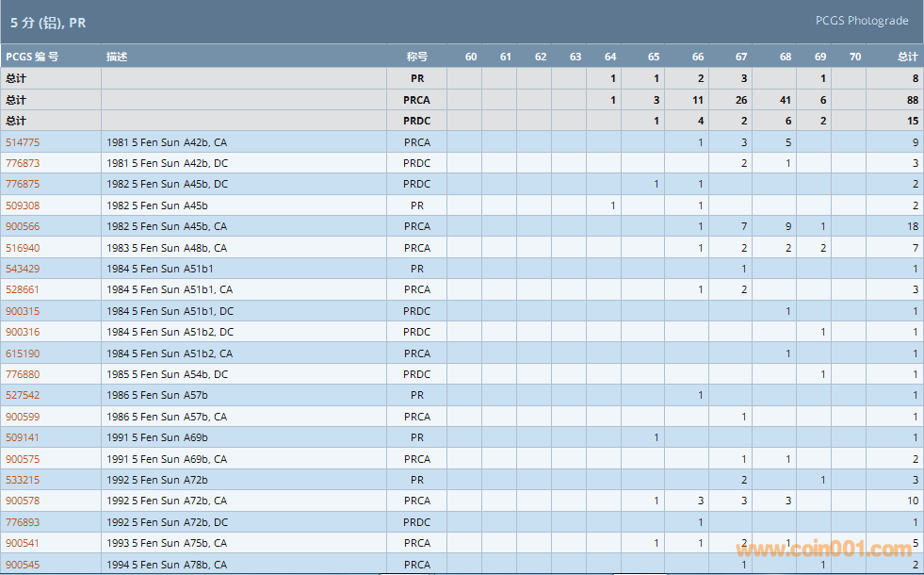Open entry 900315 for 1984 DC coin
This screenshot has height=575, width=924.
tap(23, 311)
